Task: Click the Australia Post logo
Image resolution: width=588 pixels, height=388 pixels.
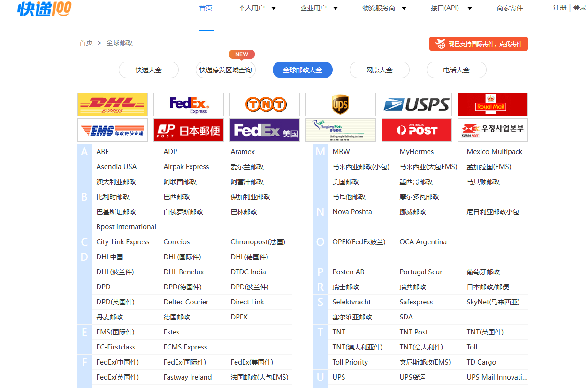Action: (x=416, y=130)
